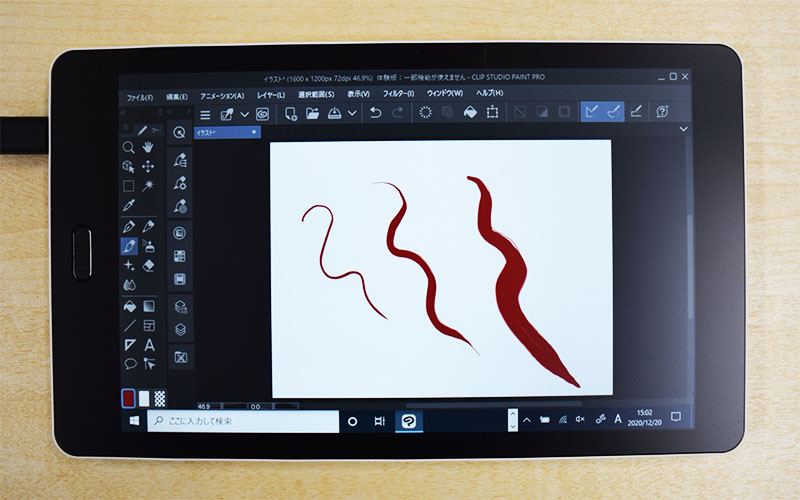Screen dimensions: 800x500
Task: Open the フィルター(I) menu
Action: click(x=398, y=93)
